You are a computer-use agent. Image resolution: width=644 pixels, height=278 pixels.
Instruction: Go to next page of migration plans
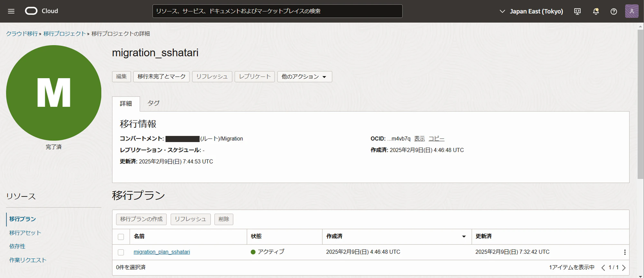pos(624,268)
